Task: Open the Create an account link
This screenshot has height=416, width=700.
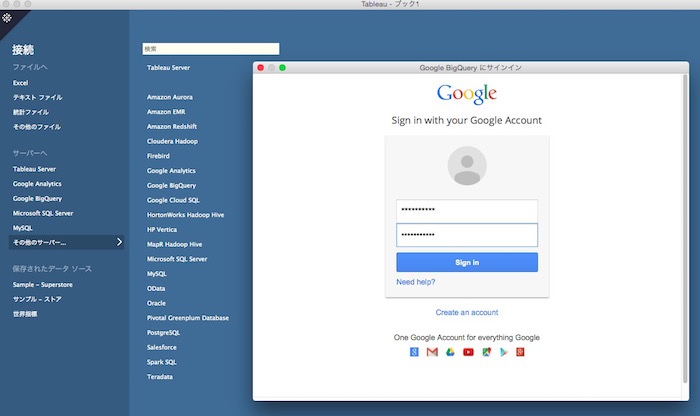Action: point(467,312)
